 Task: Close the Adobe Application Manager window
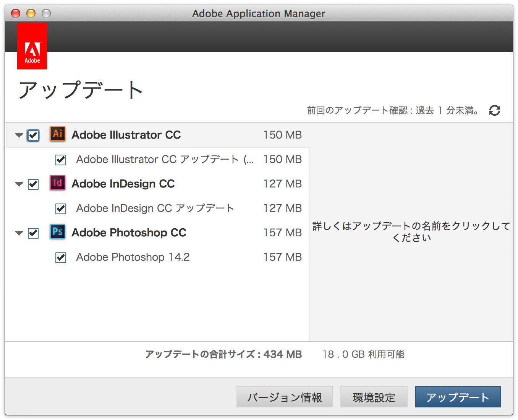[x=16, y=14]
